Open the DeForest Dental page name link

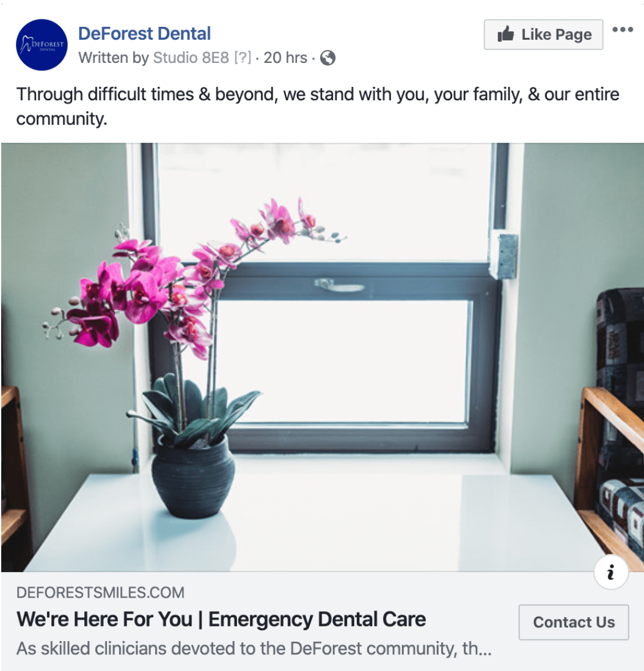pos(145,34)
